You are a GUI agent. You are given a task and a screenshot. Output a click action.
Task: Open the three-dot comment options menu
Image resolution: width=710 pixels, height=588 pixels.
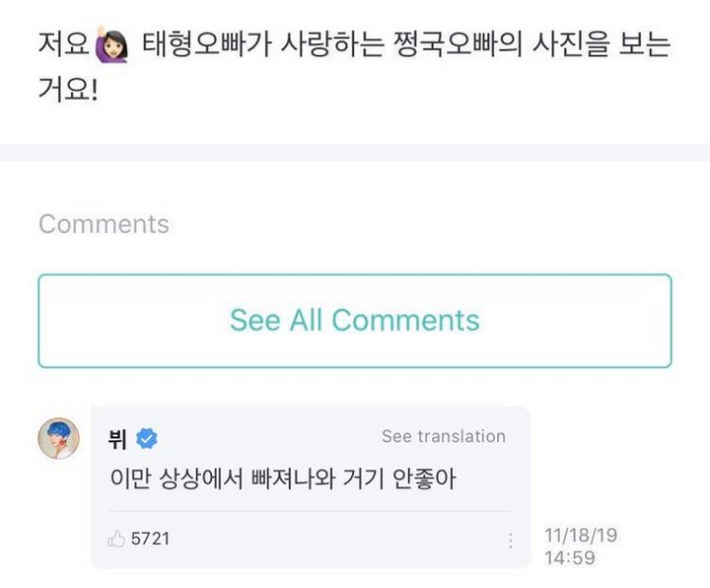511,541
